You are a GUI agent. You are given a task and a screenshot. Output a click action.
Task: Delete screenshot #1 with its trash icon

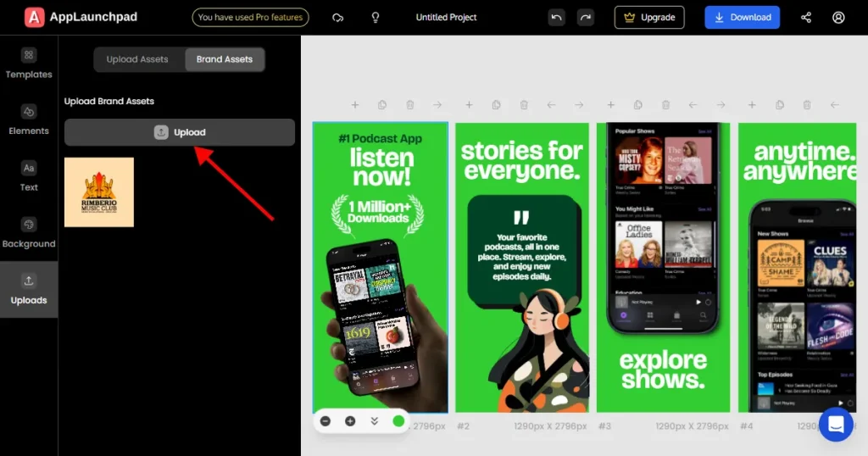point(410,104)
